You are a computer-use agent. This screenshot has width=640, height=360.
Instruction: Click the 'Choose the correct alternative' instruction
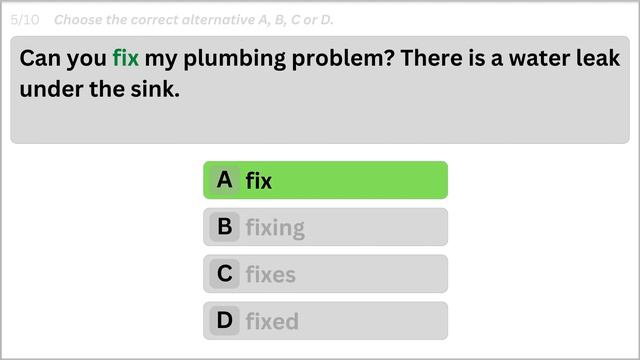pos(194,20)
